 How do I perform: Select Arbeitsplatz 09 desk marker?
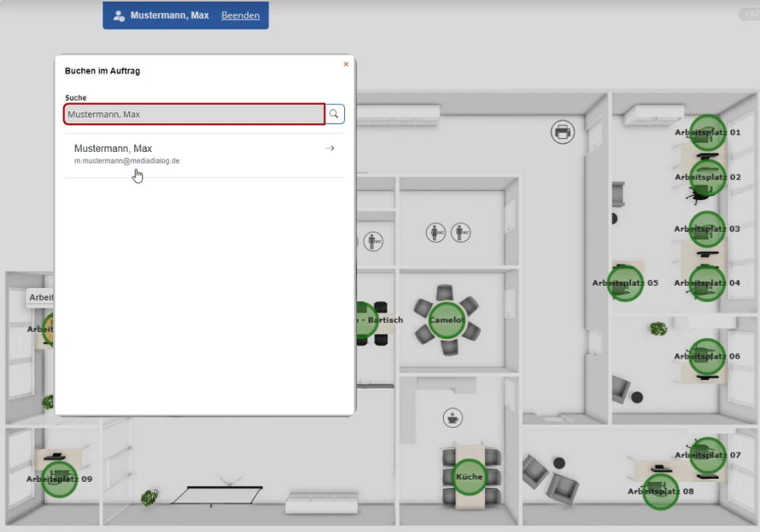pos(59,480)
